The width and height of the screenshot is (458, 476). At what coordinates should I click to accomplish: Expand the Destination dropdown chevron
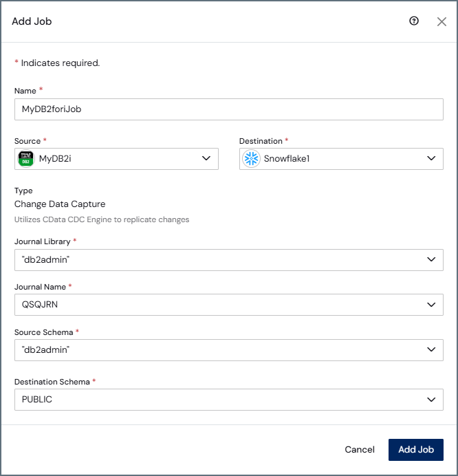point(431,158)
